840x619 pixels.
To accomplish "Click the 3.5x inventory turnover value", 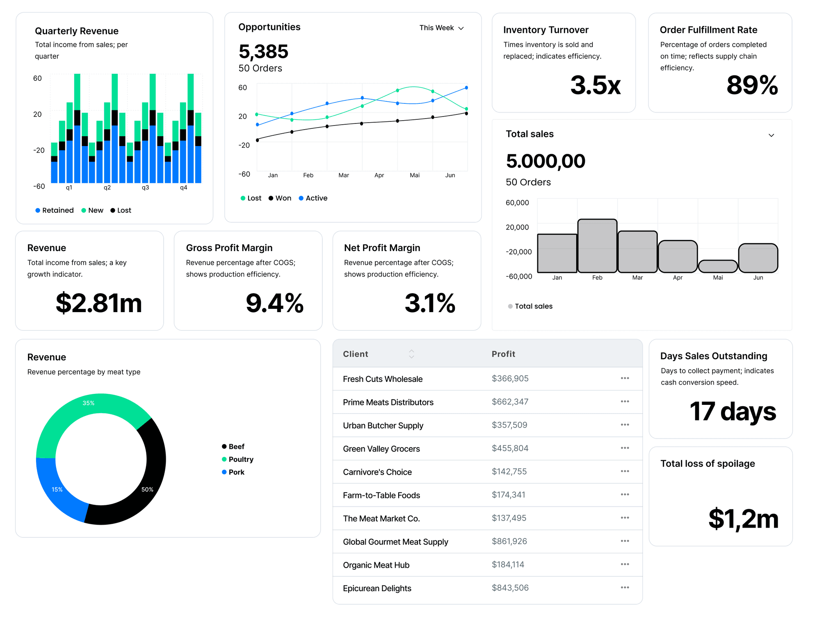I will (x=596, y=85).
